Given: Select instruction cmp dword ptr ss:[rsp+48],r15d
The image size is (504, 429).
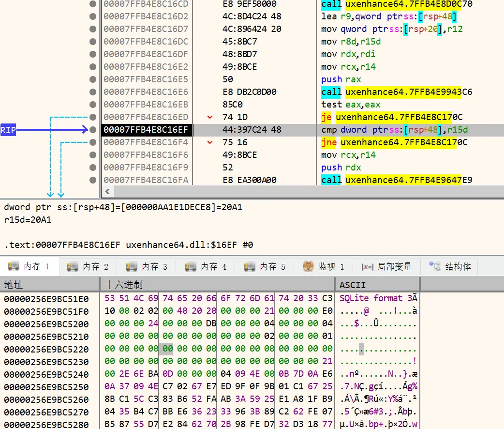Looking at the screenshot, I should (394, 130).
